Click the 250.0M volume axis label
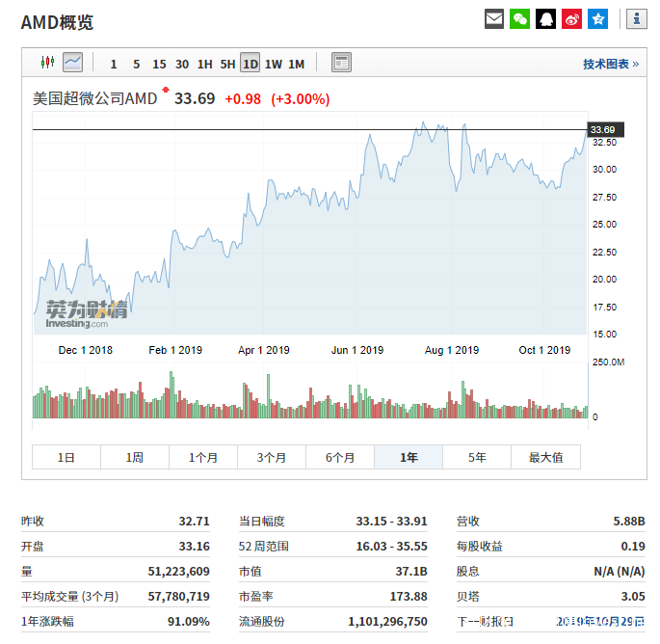Image resolution: width=660 pixels, height=644 pixels. tap(608, 362)
